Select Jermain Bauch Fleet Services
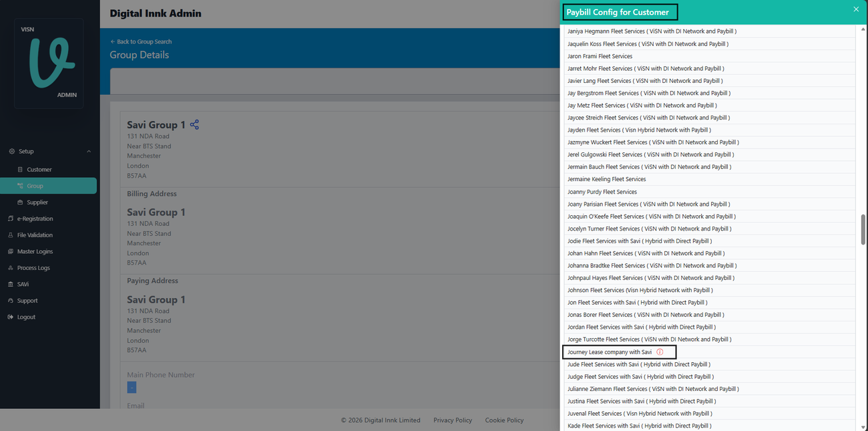 (710, 167)
